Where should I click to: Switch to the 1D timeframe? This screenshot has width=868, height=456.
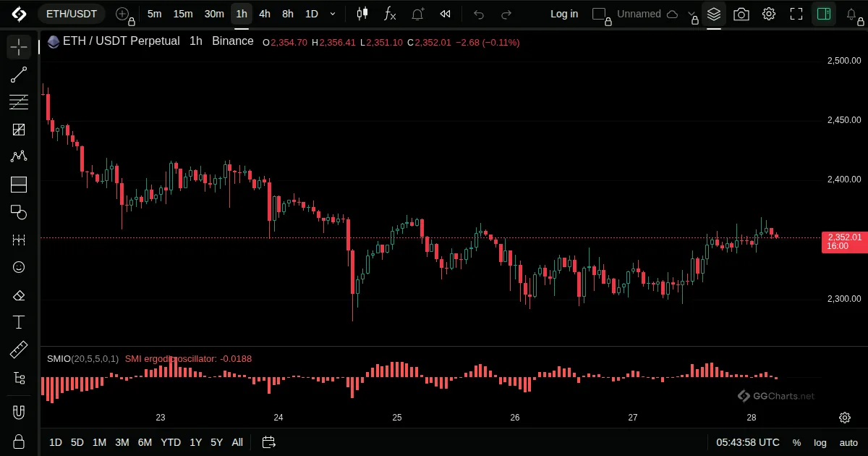(x=311, y=14)
